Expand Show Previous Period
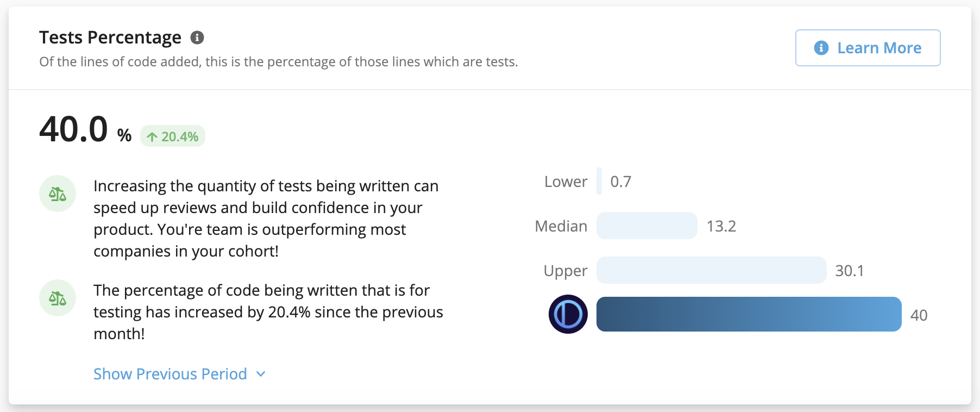This screenshot has width=980, height=412. pyautogui.click(x=170, y=374)
